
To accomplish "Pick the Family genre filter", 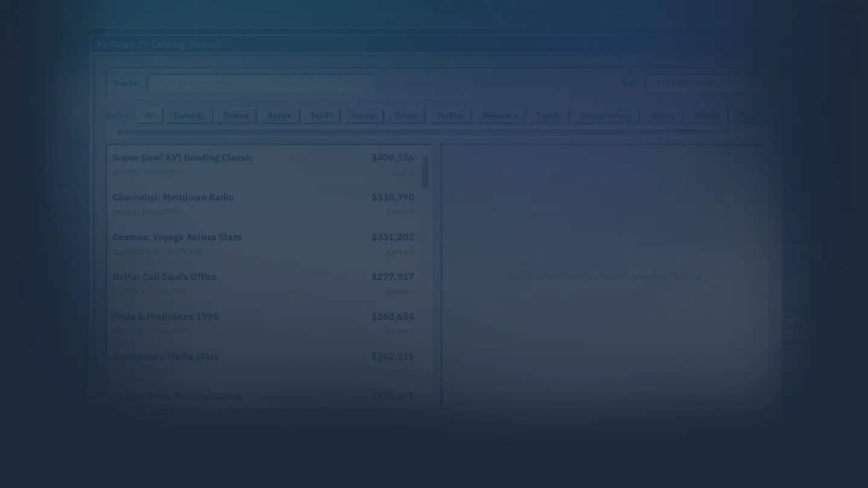I will coord(549,115).
